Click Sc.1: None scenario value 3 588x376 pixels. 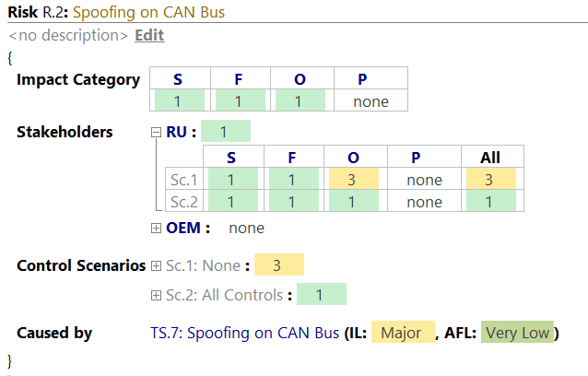click(279, 264)
